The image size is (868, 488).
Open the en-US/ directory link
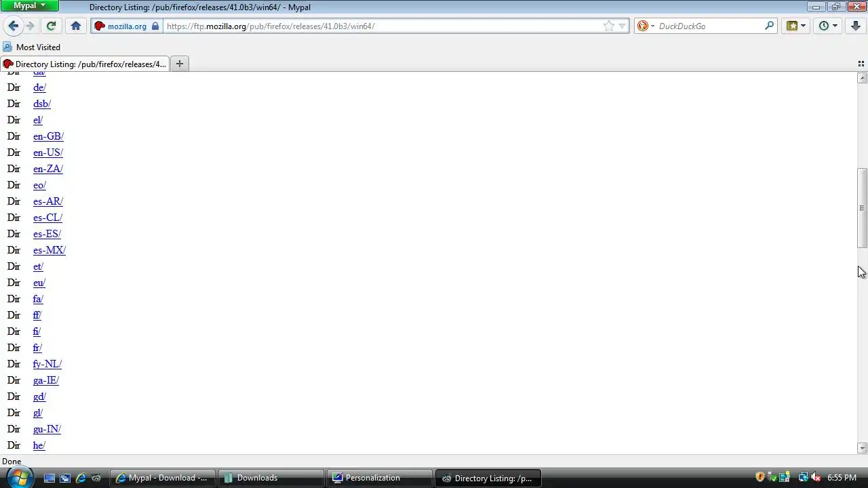tap(48, 152)
